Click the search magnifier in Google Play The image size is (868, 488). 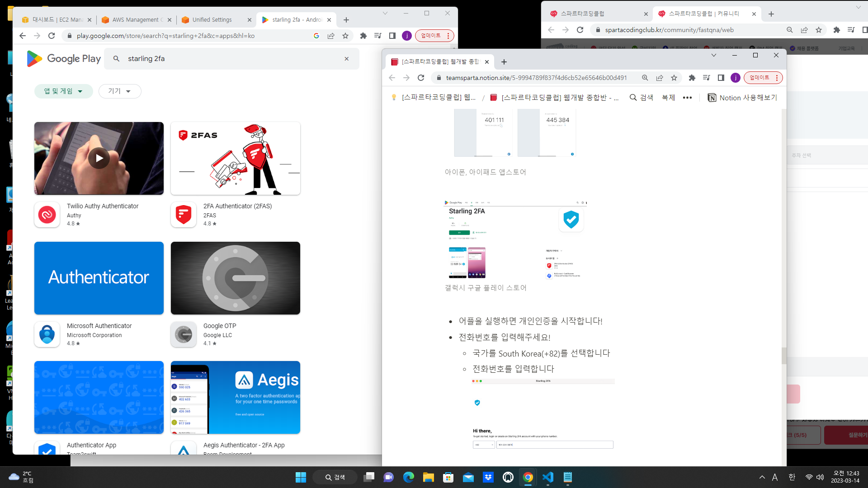116,59
